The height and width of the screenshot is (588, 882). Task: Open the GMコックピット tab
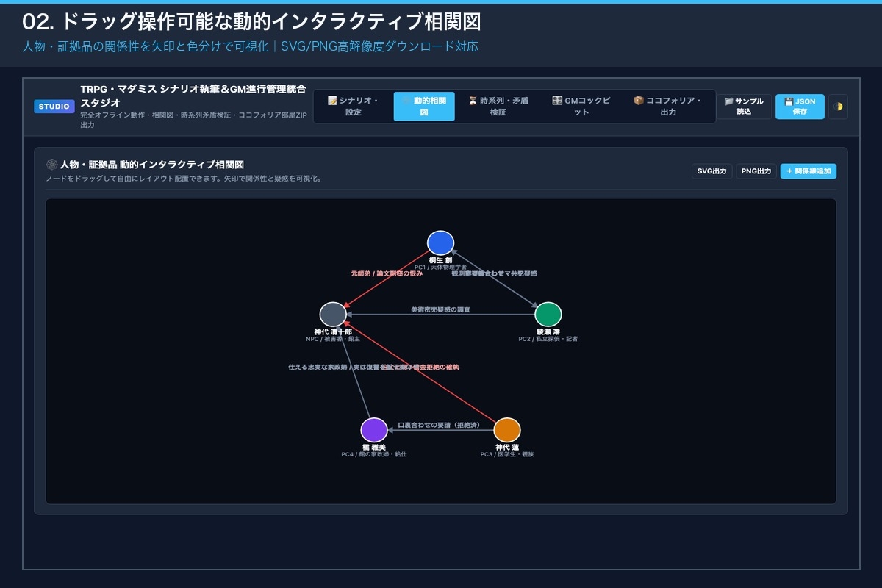[581, 107]
